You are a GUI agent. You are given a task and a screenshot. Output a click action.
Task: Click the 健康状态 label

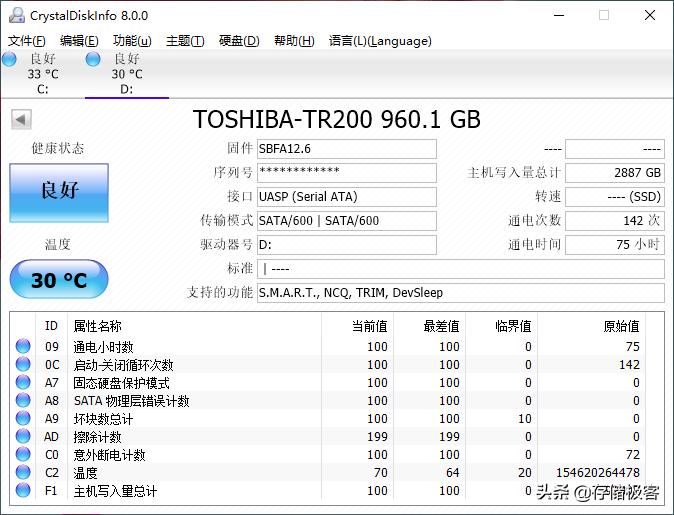coord(58,148)
